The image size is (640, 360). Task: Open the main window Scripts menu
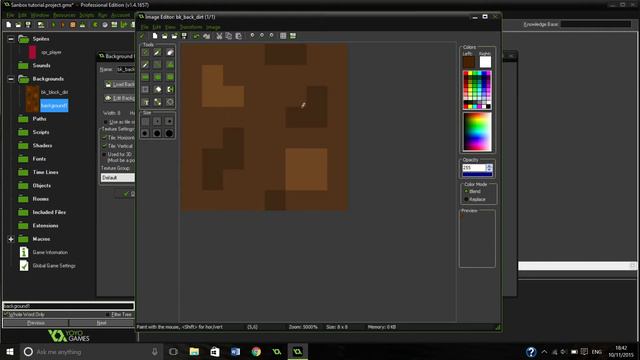(87, 15)
